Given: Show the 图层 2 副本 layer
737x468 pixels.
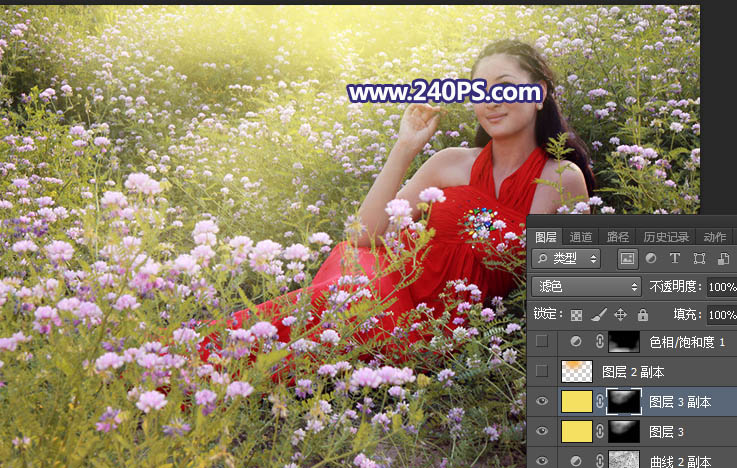Looking at the screenshot, I should point(541,372).
